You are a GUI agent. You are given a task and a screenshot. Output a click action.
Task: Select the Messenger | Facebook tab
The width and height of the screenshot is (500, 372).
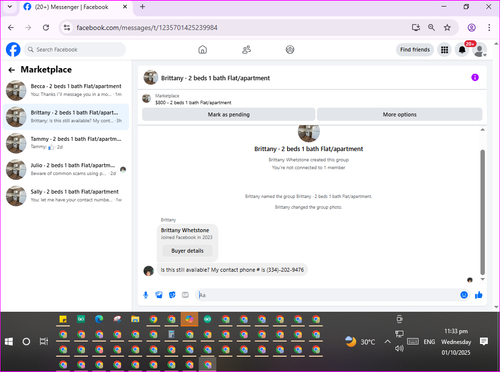pos(76,7)
